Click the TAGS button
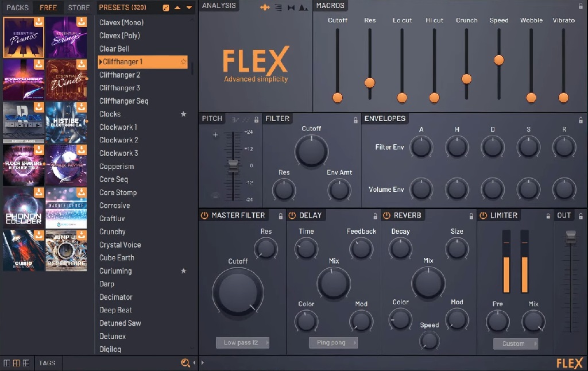Viewport: 588px width, 371px height. pos(47,363)
